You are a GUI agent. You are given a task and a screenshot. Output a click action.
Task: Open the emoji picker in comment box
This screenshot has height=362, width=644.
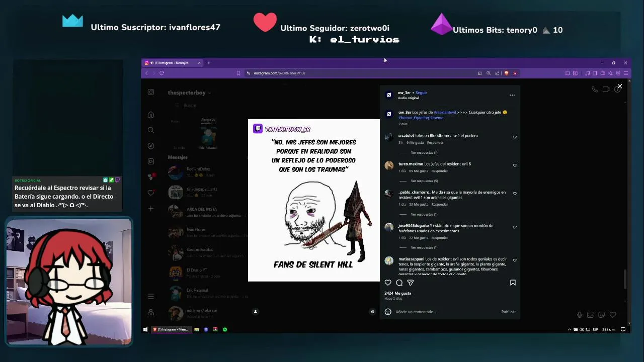coord(388,312)
